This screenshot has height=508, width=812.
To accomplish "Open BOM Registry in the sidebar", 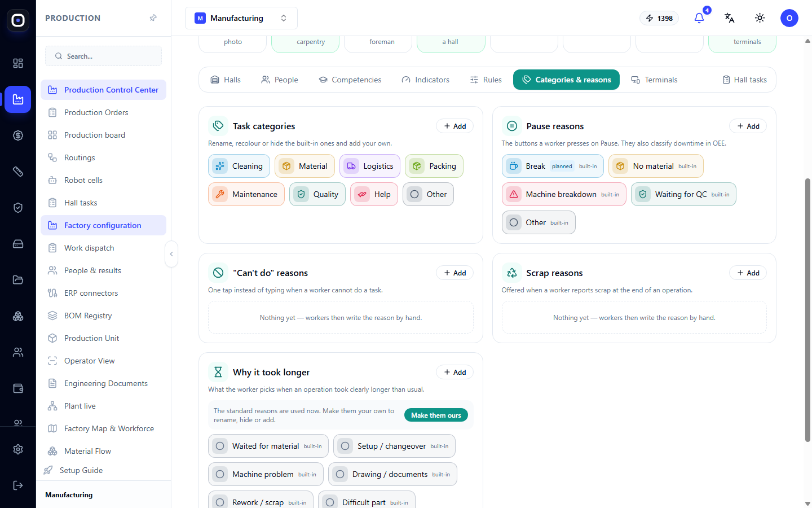I will [x=103, y=316].
